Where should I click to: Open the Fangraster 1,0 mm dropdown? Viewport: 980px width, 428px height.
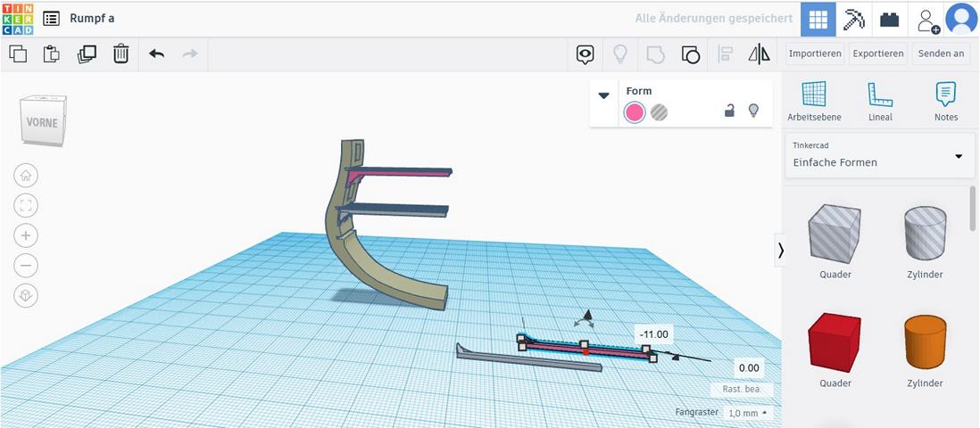pyautogui.click(x=747, y=414)
